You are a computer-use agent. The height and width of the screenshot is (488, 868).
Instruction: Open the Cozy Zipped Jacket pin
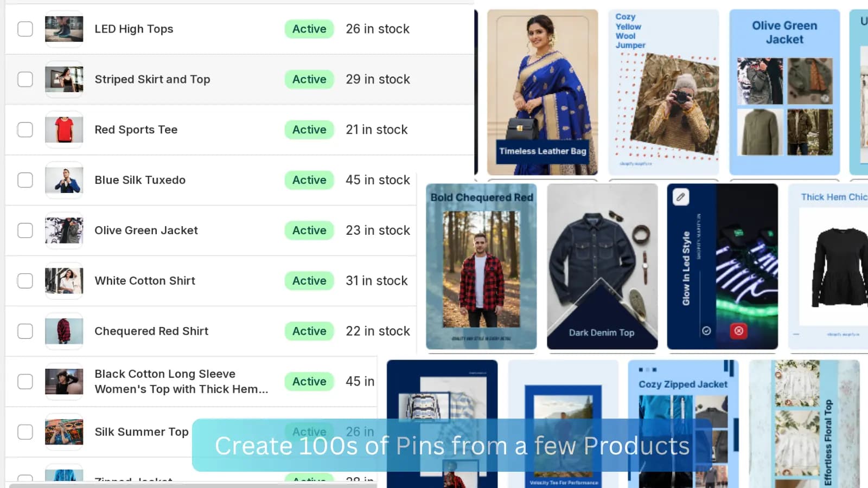[683, 424]
